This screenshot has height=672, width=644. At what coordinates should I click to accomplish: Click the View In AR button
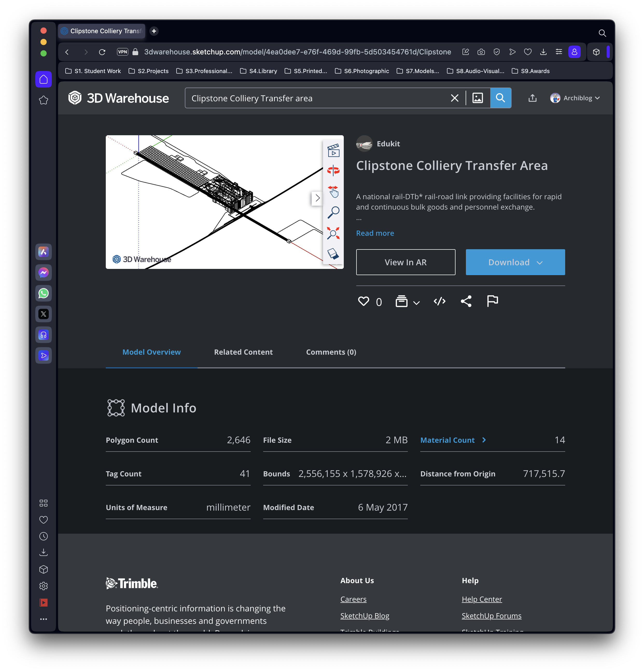click(405, 262)
